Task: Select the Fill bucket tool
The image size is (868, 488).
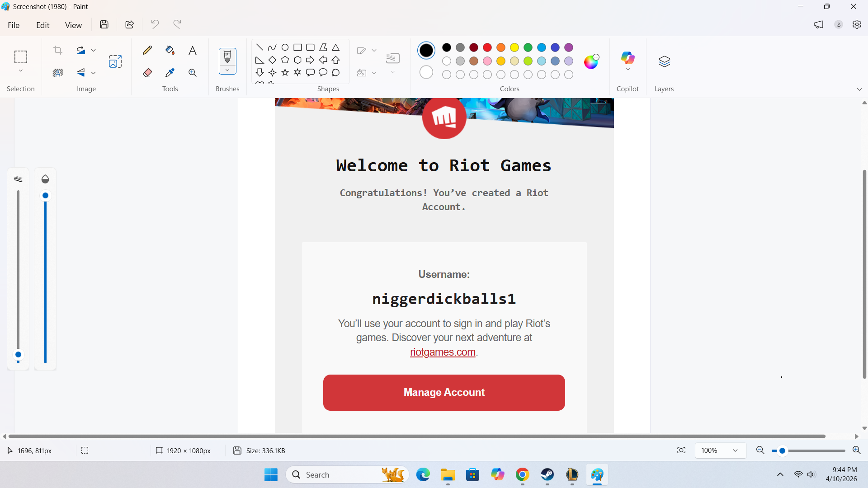Action: pos(170,50)
